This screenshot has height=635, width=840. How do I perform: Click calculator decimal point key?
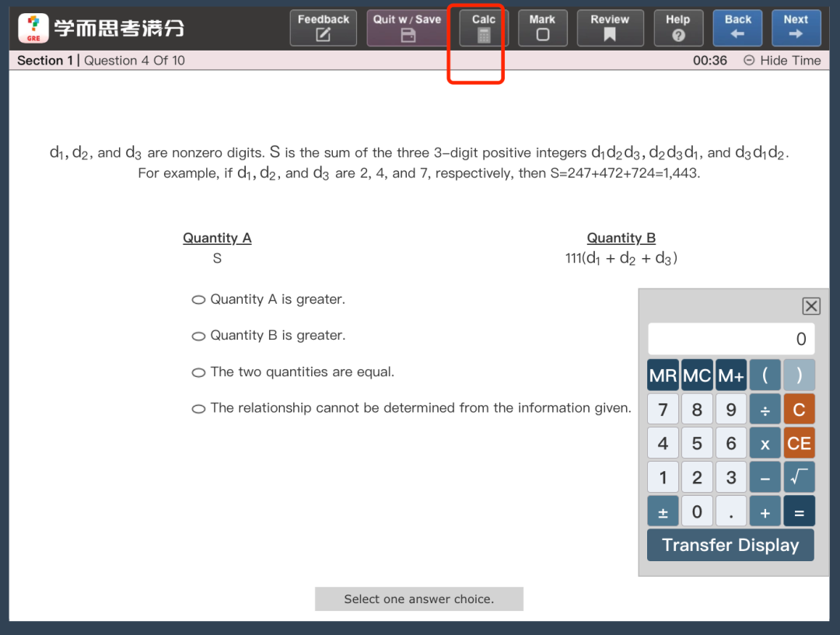click(x=731, y=511)
